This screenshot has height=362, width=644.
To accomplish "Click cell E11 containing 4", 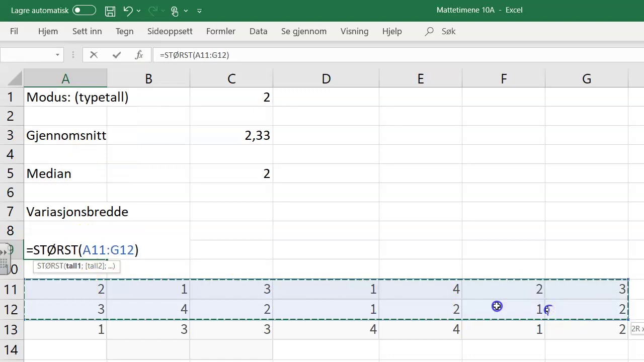I will 421,289.
